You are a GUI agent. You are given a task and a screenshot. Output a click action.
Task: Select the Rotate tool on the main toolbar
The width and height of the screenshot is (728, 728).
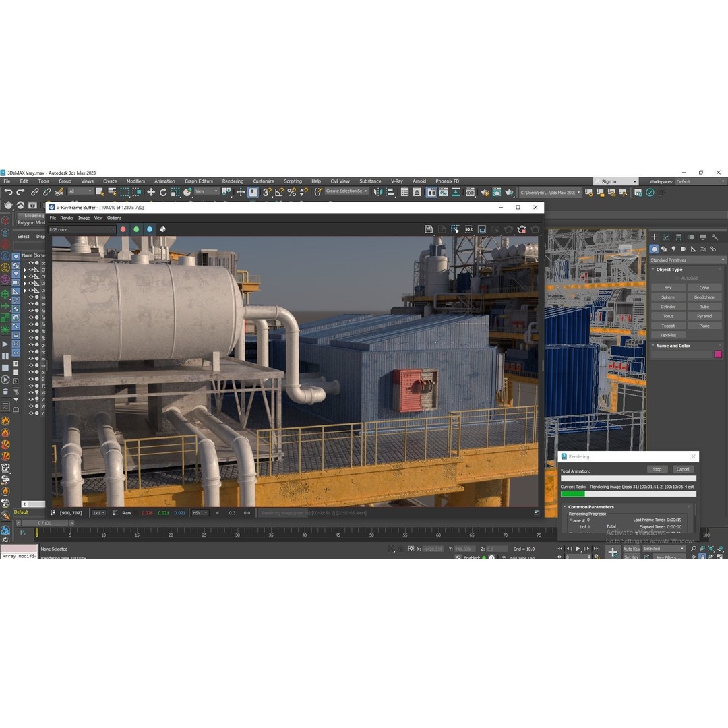click(x=164, y=192)
